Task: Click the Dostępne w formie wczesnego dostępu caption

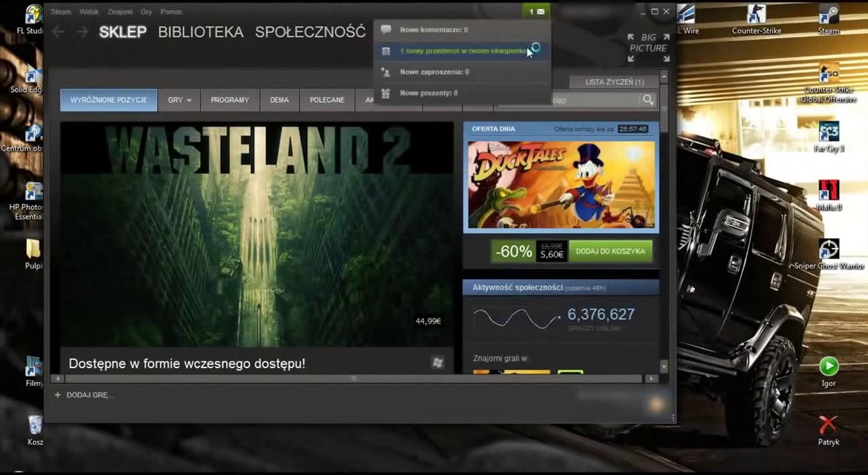Action: [x=187, y=364]
